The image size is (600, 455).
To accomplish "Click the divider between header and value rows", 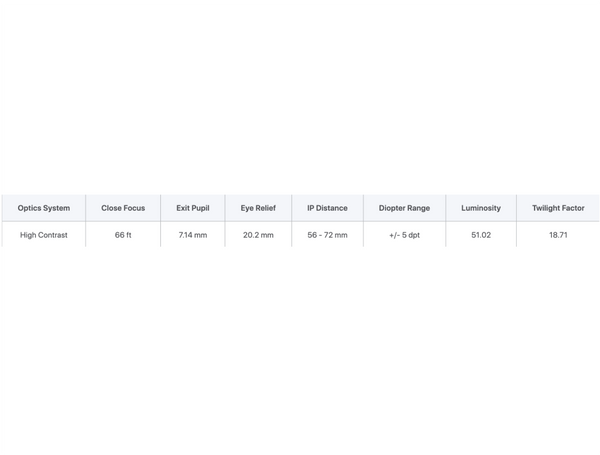I will pos(300,221).
